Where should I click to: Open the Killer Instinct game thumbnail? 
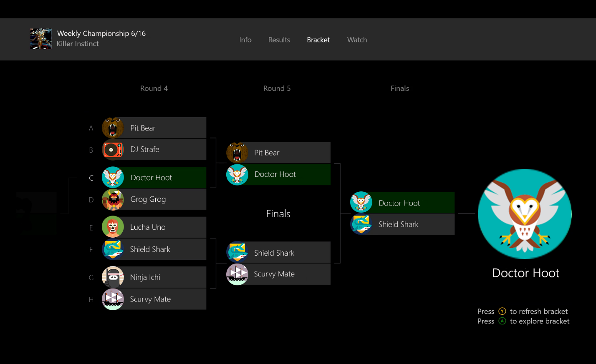pyautogui.click(x=41, y=39)
